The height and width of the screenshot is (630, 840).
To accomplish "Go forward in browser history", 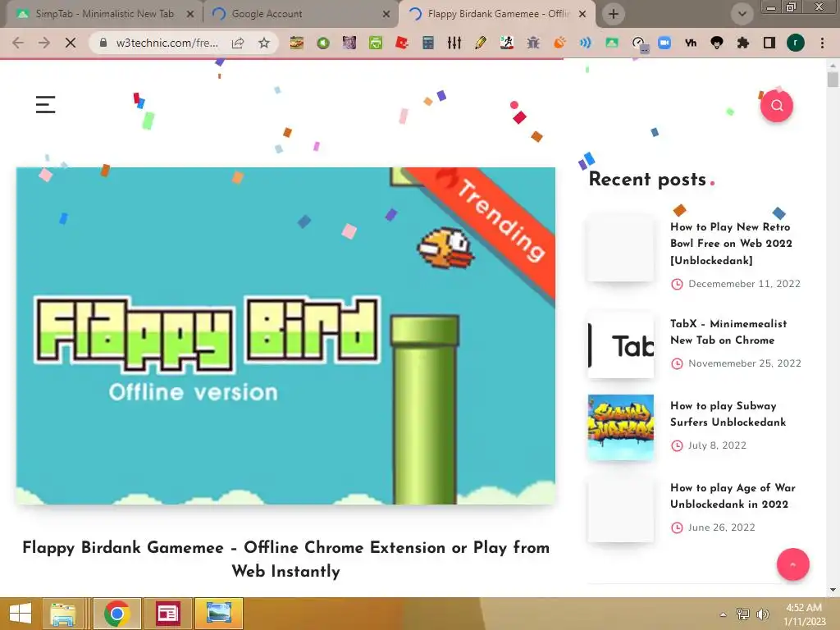I will click(44, 43).
